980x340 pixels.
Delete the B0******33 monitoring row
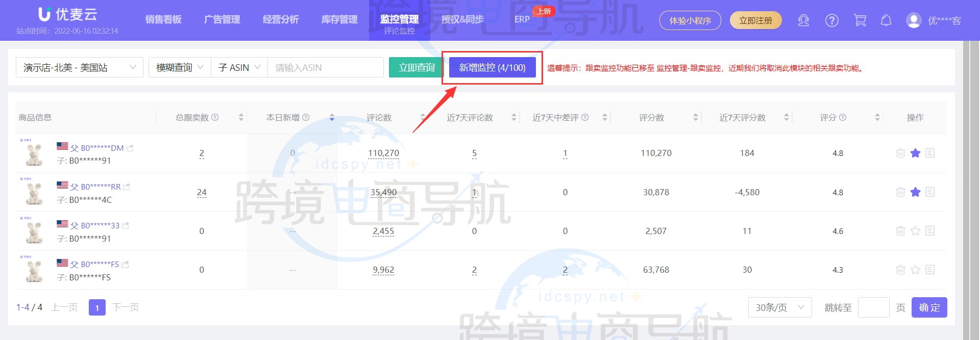click(x=900, y=231)
